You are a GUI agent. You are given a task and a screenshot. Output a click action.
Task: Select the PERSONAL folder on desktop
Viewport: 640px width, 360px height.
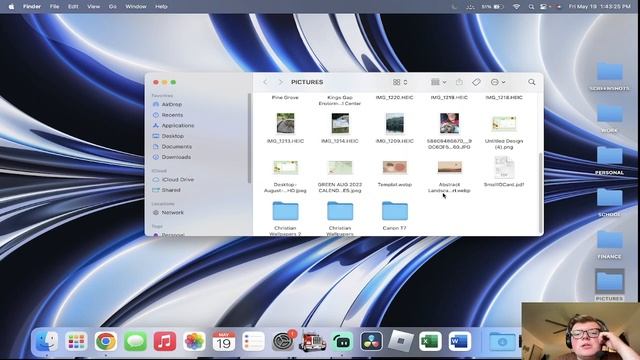(x=609, y=156)
